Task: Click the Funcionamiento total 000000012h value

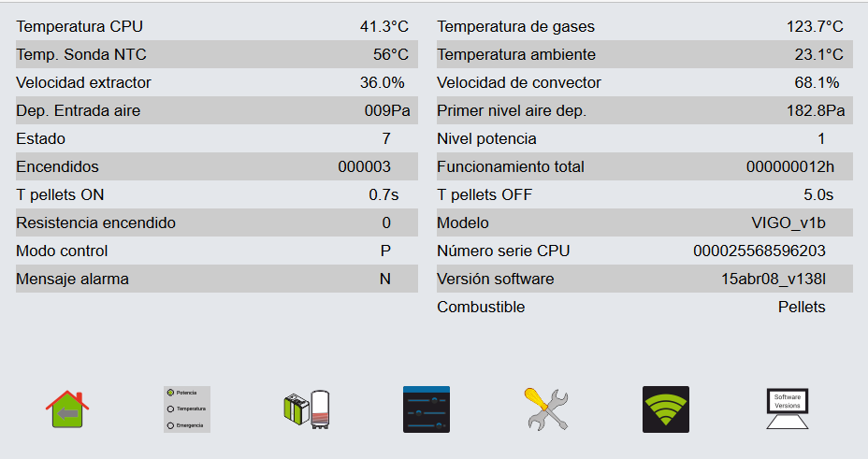Action: 790,166
